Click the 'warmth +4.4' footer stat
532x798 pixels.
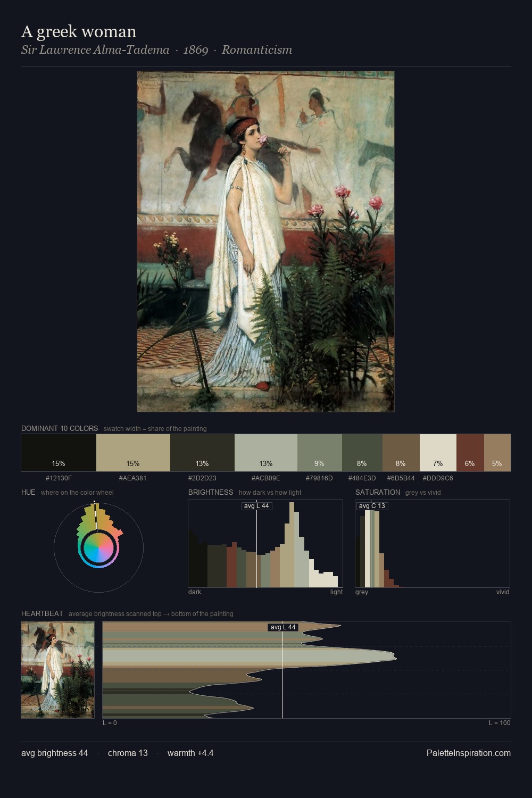pyautogui.click(x=190, y=753)
